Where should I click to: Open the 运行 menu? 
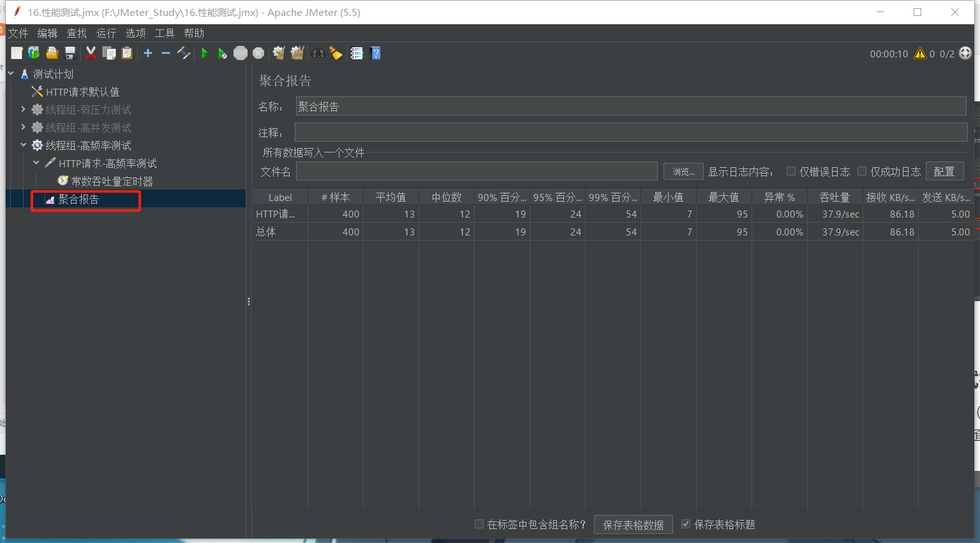(106, 33)
